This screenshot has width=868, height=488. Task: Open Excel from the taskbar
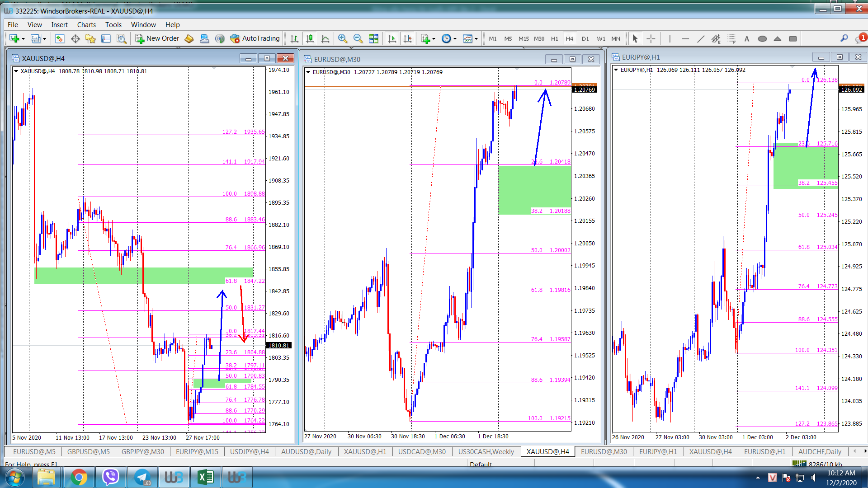tap(206, 477)
